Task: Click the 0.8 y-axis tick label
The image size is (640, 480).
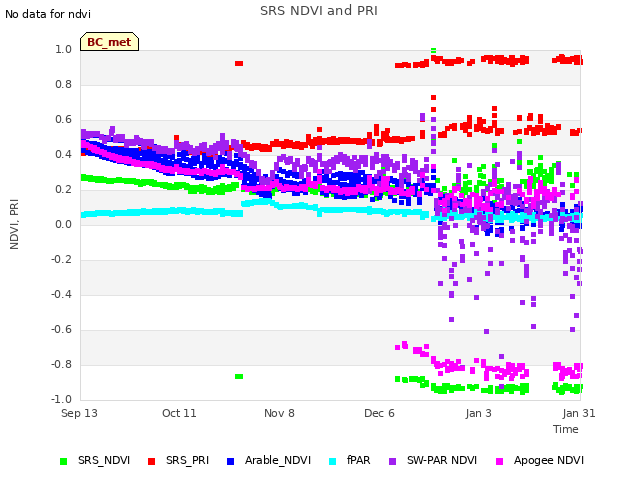Action: (x=64, y=84)
